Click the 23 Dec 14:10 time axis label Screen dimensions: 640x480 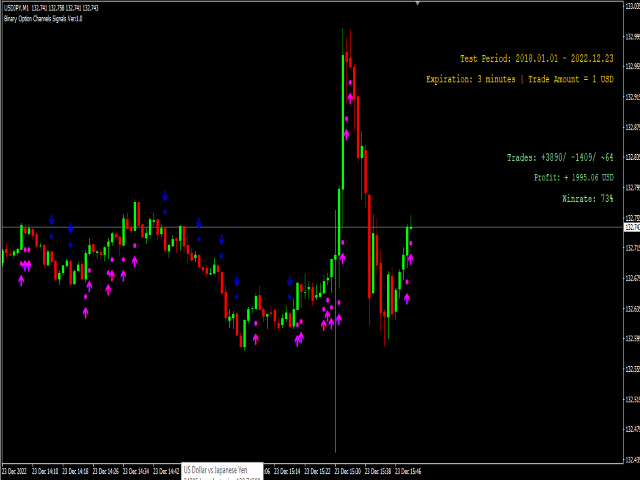coord(45,471)
